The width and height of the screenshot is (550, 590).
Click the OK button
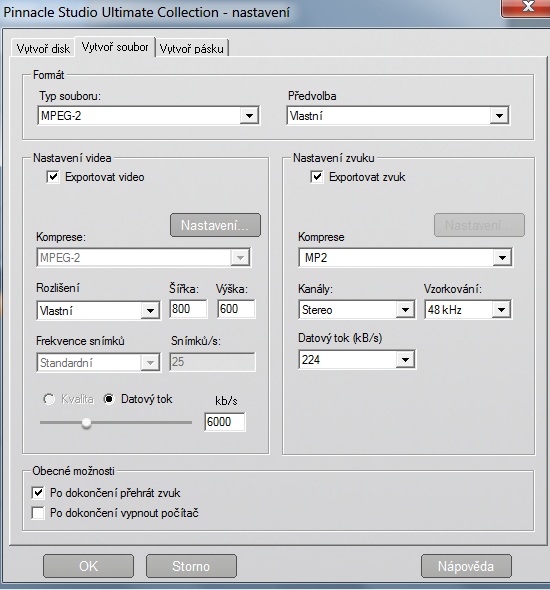tap(88, 566)
